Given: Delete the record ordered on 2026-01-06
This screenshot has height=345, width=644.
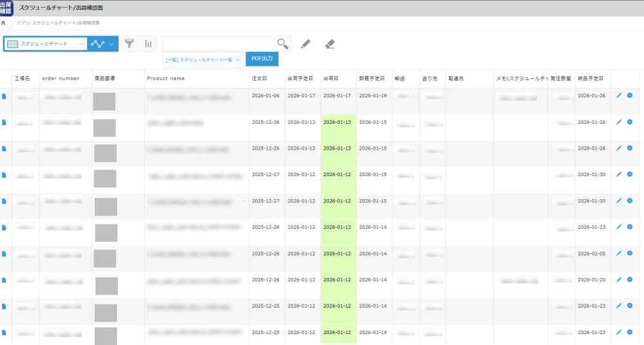Looking at the screenshot, I should (x=630, y=95).
